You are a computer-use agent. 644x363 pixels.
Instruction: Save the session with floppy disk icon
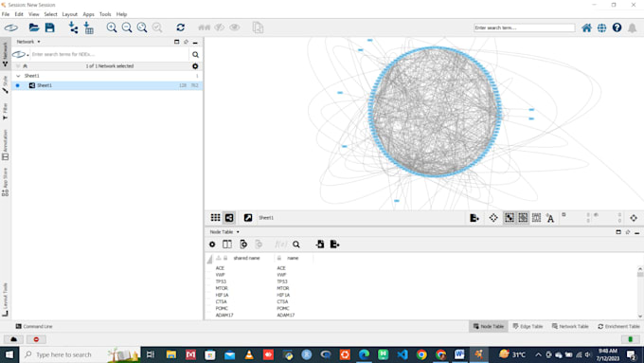49,27
